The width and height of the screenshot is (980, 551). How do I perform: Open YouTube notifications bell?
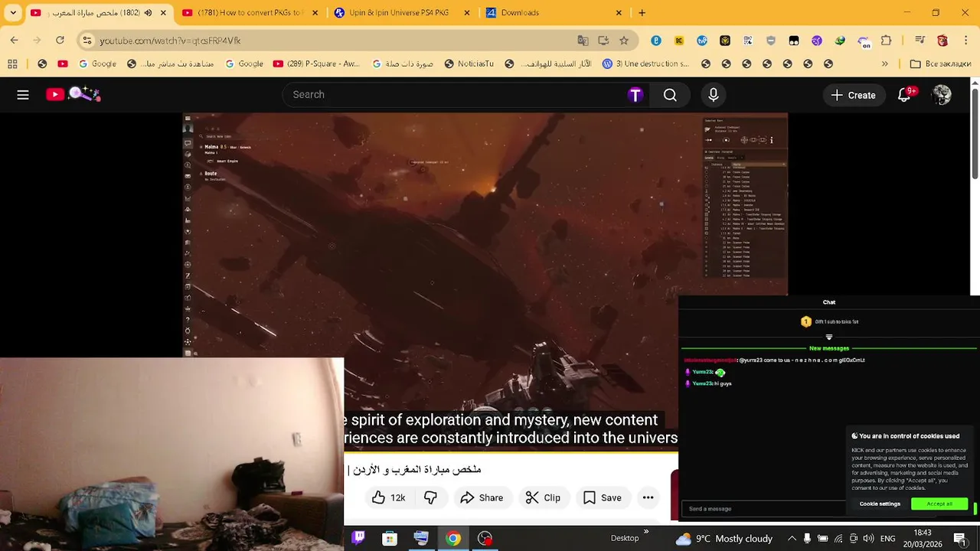(904, 95)
